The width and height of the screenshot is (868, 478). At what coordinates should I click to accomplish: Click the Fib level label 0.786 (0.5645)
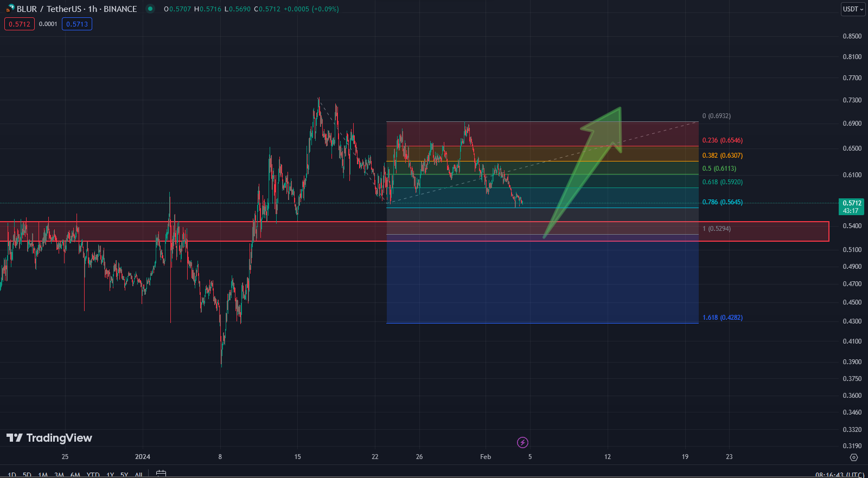pyautogui.click(x=723, y=202)
